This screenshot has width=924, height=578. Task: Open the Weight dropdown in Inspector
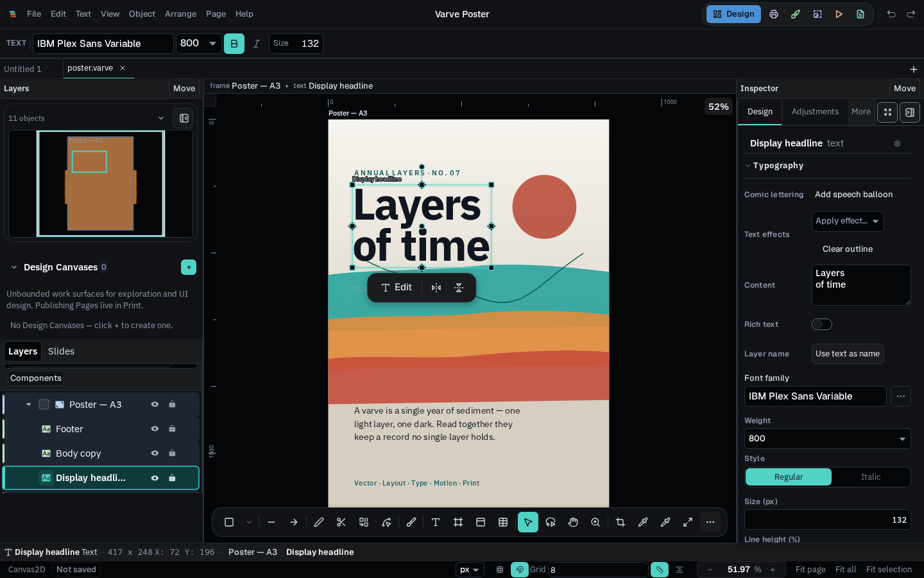(828, 439)
